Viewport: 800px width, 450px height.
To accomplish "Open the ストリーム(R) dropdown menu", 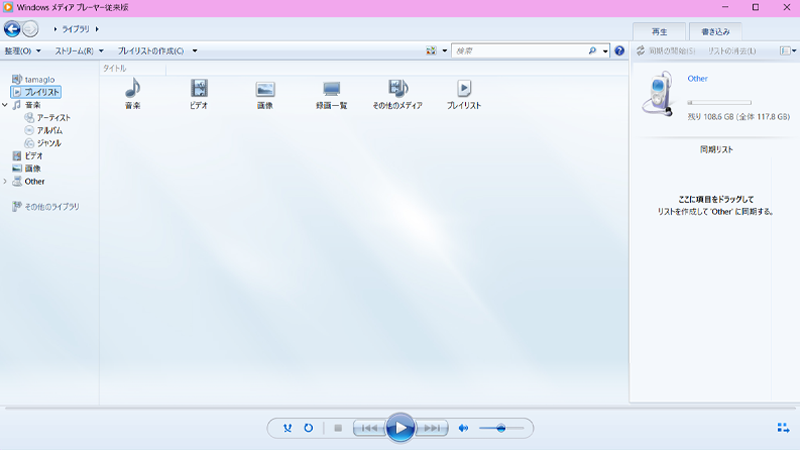I will [79, 50].
